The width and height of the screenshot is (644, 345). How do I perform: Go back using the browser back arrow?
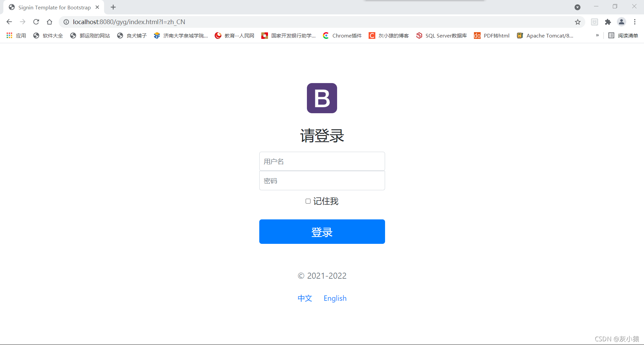coord(9,22)
